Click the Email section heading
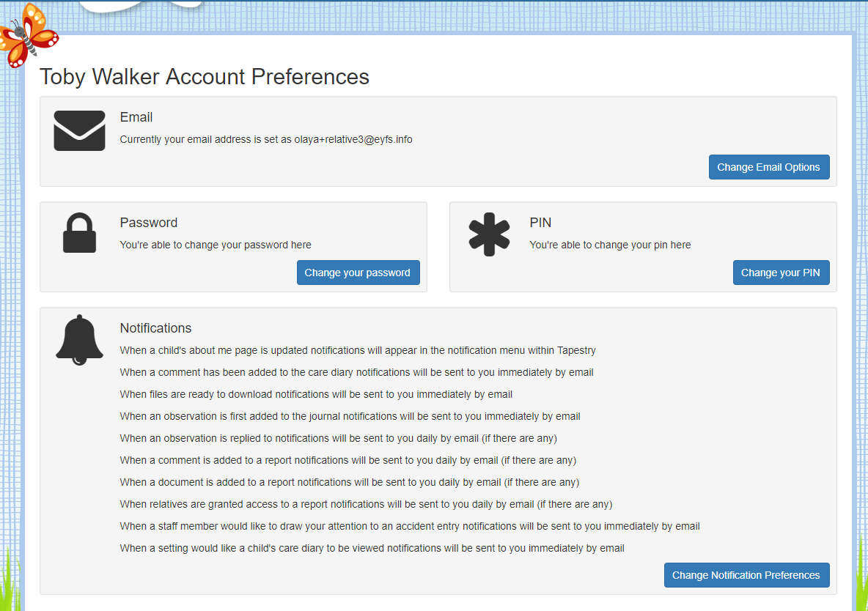Image resolution: width=868 pixels, height=611 pixels. pyautogui.click(x=136, y=117)
